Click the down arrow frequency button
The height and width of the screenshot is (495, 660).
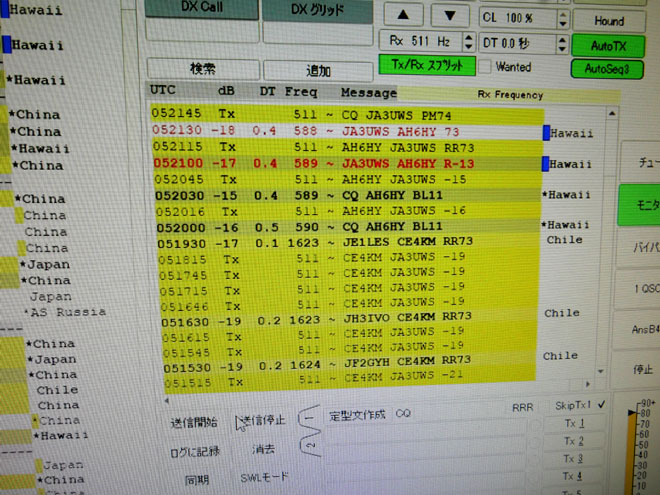coord(449,17)
